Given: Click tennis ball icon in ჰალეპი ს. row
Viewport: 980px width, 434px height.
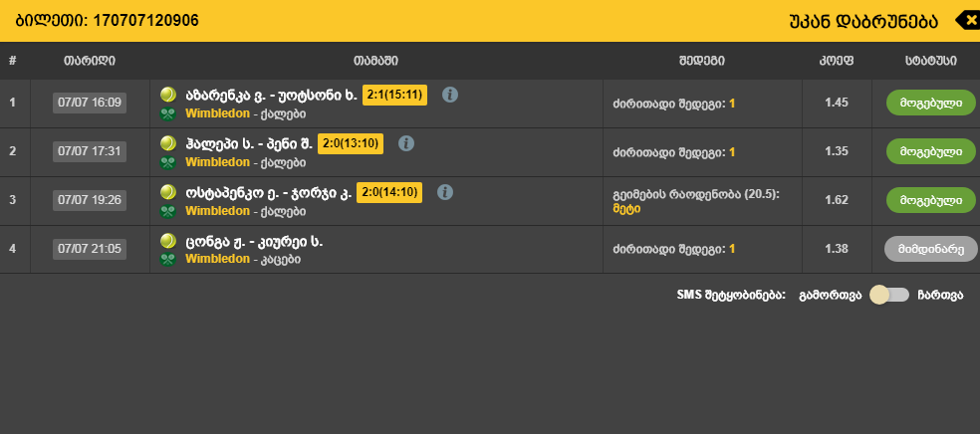Looking at the screenshot, I should (168, 143).
